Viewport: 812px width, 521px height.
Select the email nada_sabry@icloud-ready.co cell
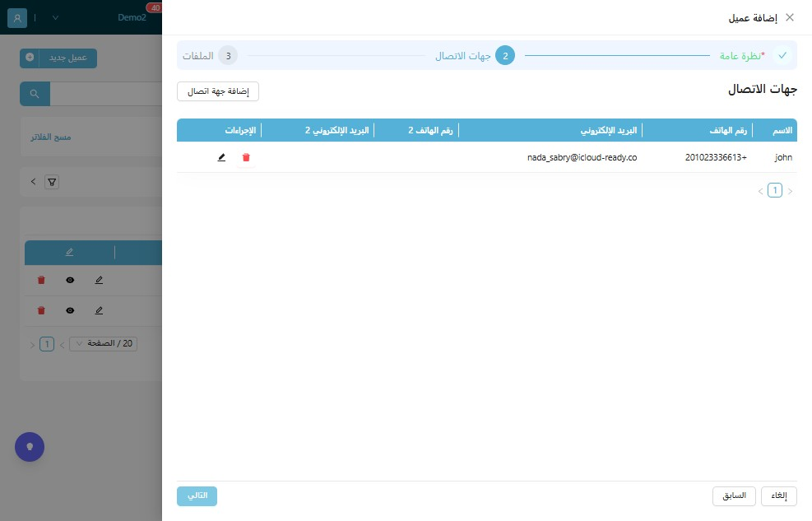pyautogui.click(x=582, y=157)
